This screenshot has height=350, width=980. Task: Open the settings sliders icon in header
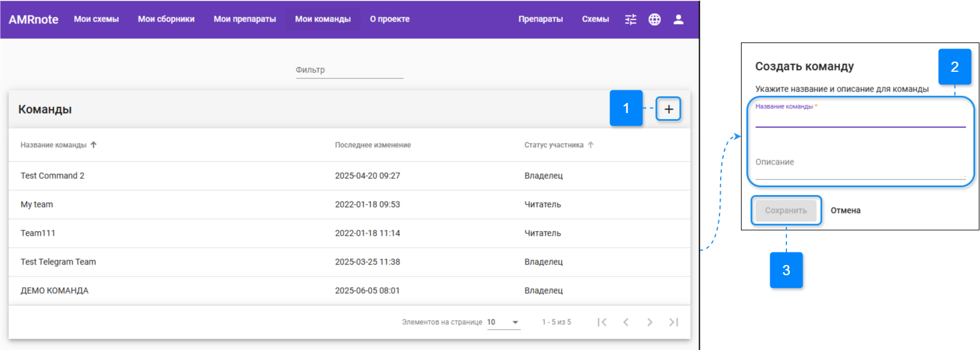630,19
